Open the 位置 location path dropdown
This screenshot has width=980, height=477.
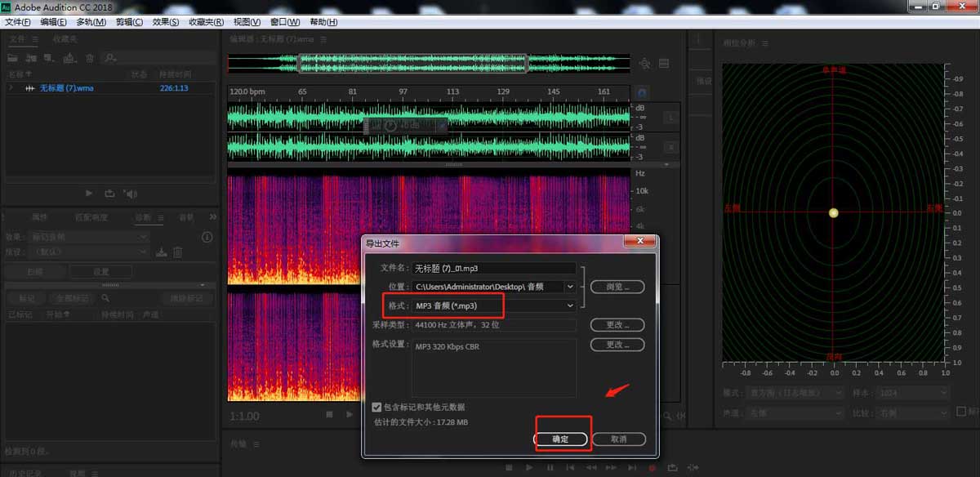click(569, 287)
